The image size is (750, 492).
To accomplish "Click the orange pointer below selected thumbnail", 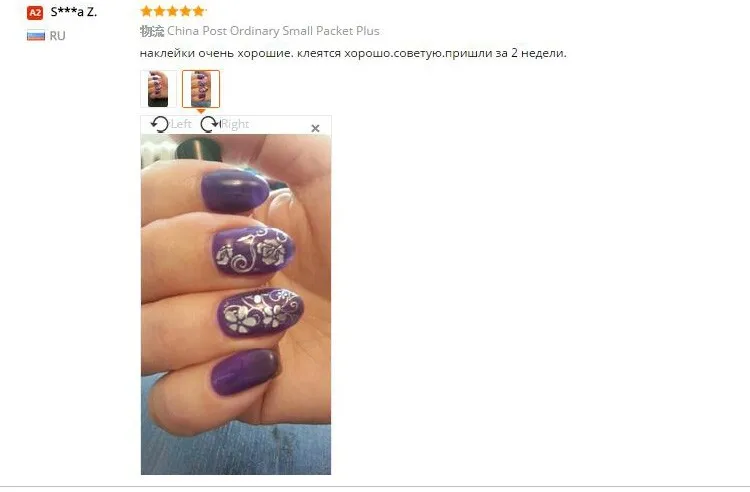I will pos(201,111).
